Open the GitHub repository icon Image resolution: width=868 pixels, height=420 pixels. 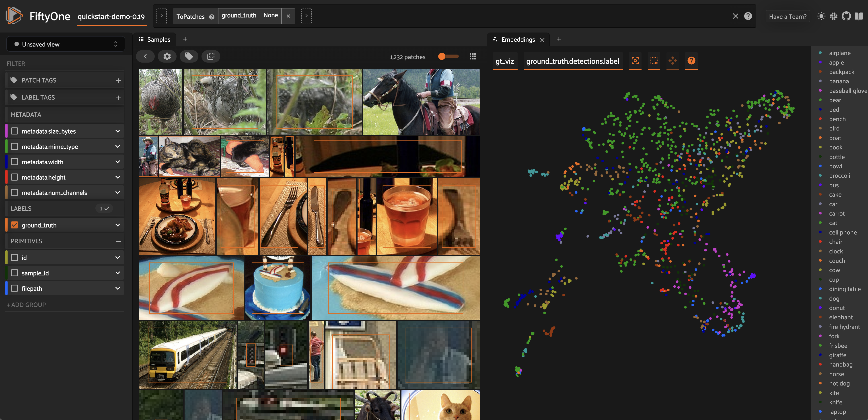pos(846,16)
